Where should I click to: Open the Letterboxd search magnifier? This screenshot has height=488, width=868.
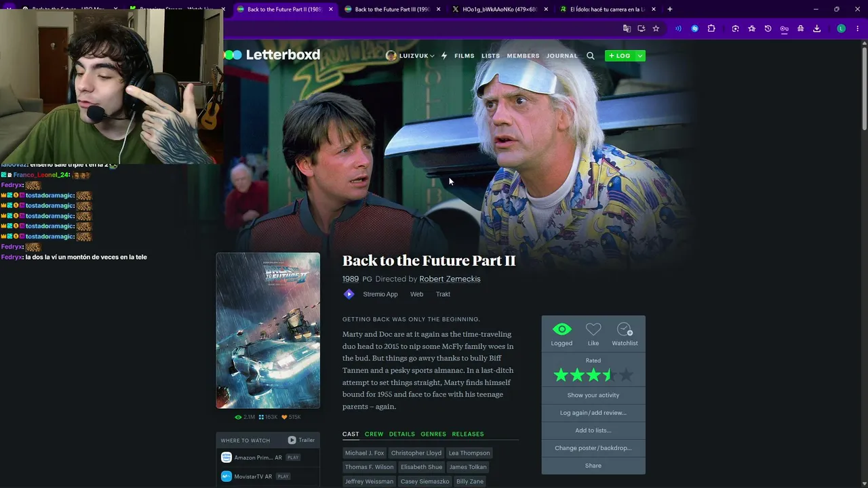coord(591,56)
